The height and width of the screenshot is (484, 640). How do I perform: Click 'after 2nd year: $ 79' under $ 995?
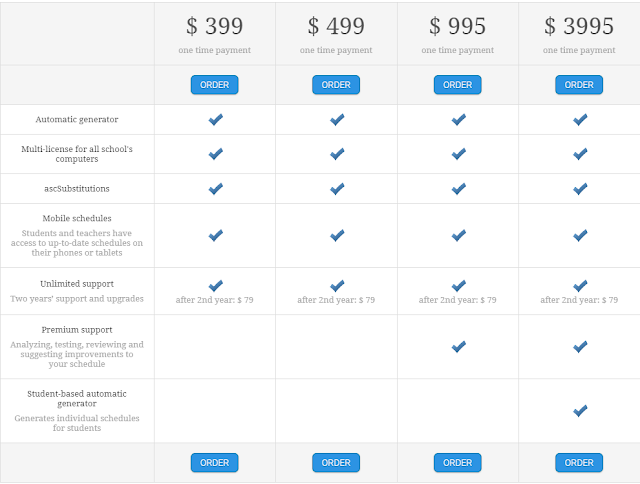pos(457,300)
